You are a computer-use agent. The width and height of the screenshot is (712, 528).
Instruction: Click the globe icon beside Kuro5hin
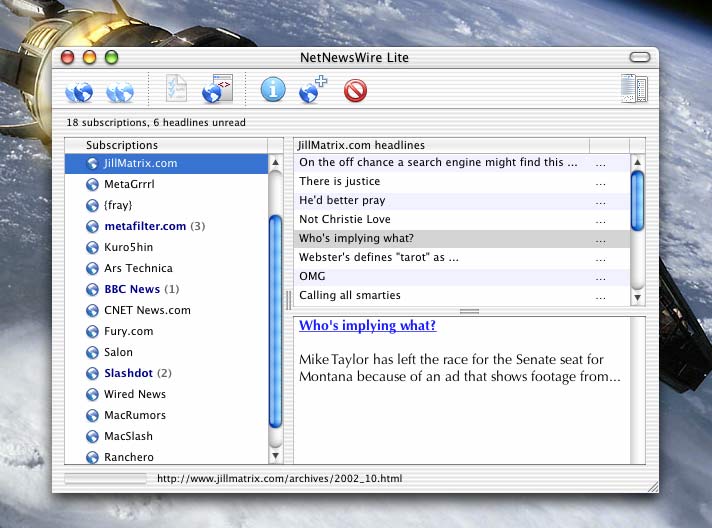coord(92,247)
